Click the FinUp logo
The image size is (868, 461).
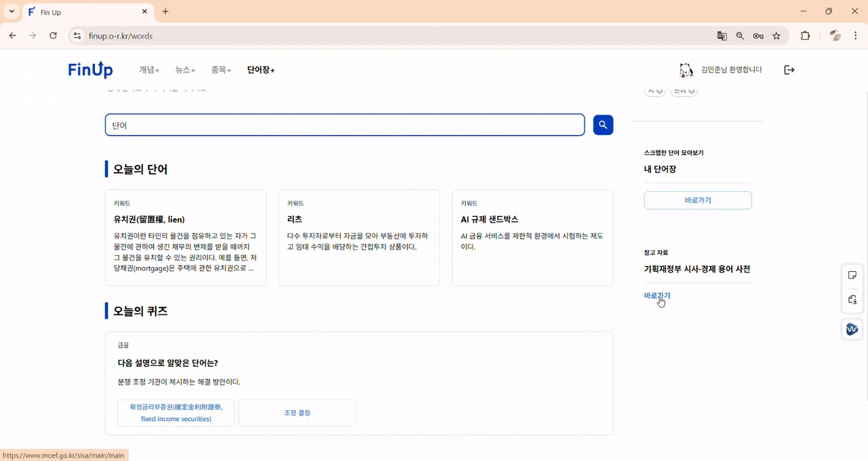[x=90, y=69]
